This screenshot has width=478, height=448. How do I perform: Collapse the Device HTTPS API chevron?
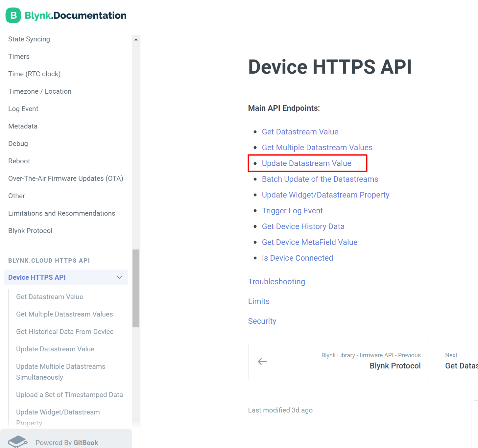point(120,277)
